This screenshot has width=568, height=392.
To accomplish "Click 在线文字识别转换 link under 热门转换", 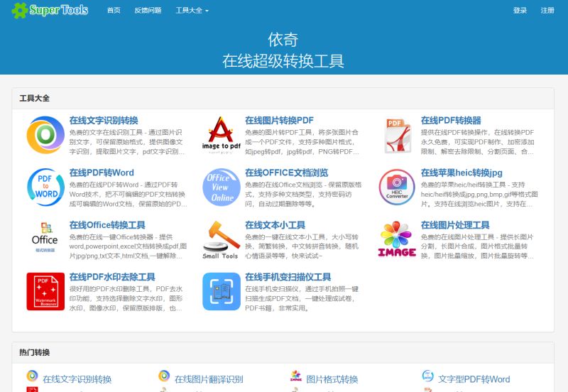I will 77,379.
